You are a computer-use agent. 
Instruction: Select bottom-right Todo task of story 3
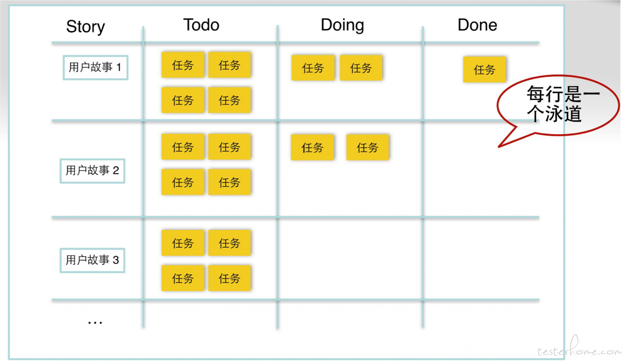click(229, 278)
